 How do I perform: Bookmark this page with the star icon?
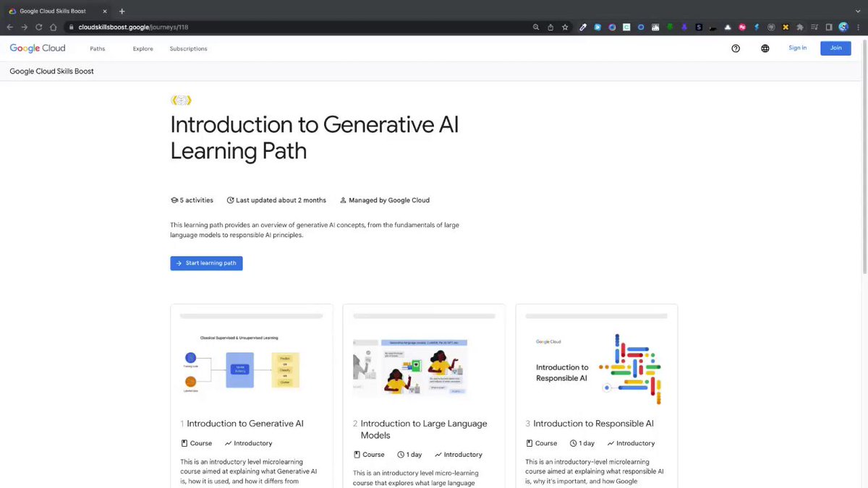[x=565, y=27]
